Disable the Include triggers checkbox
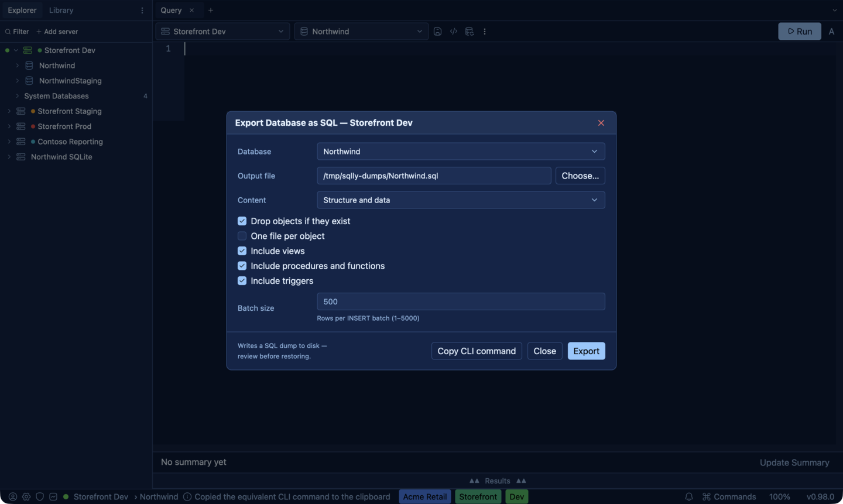The image size is (843, 504). pyautogui.click(x=242, y=281)
